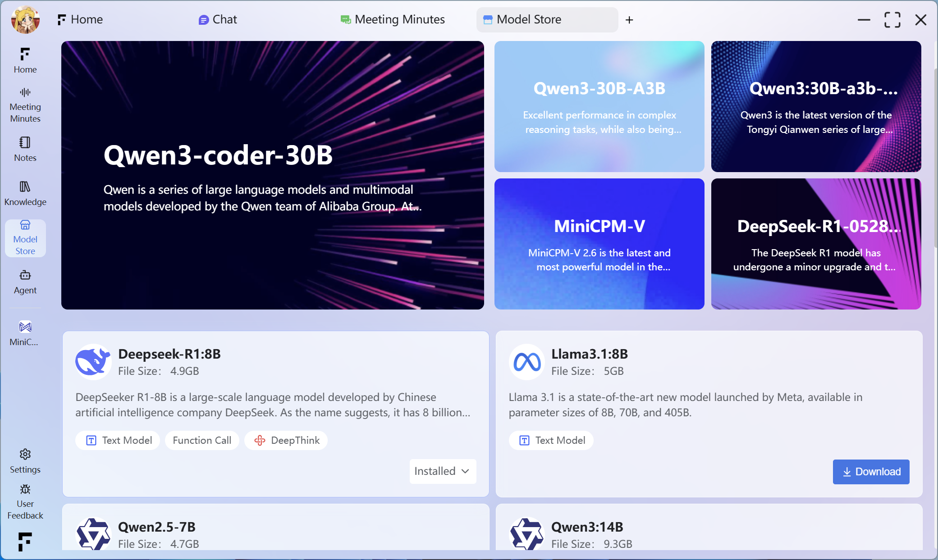Image resolution: width=938 pixels, height=560 pixels.
Task: Click the logo at the sidebar bottom
Action: point(25,541)
